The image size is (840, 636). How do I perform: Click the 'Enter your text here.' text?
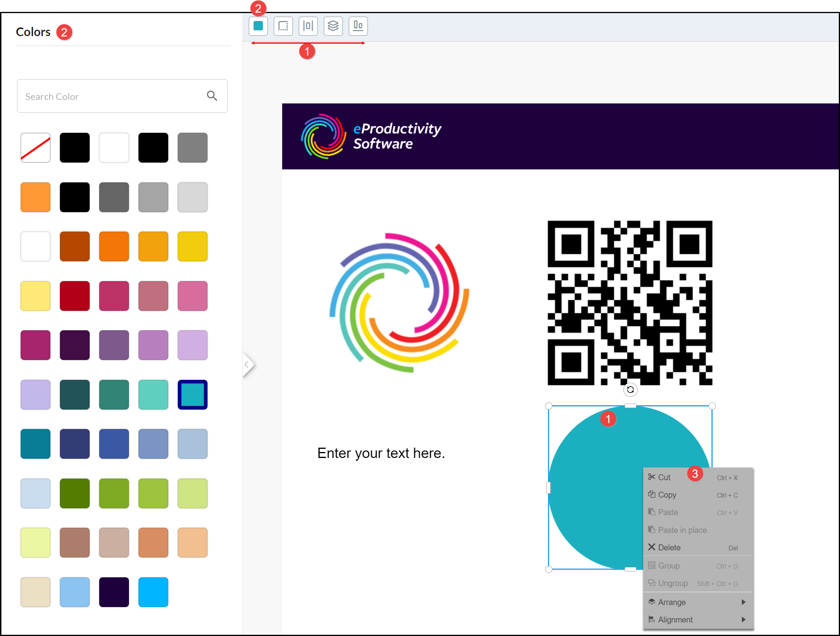[381, 453]
